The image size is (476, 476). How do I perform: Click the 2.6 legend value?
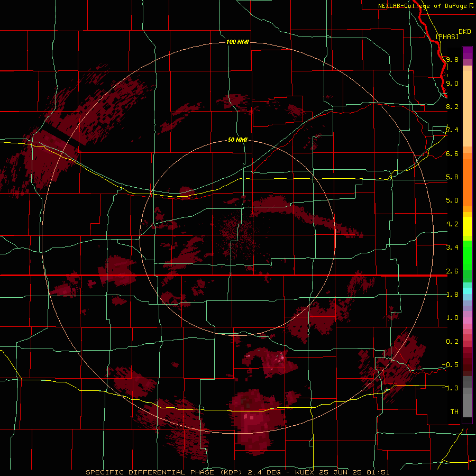coord(452,271)
